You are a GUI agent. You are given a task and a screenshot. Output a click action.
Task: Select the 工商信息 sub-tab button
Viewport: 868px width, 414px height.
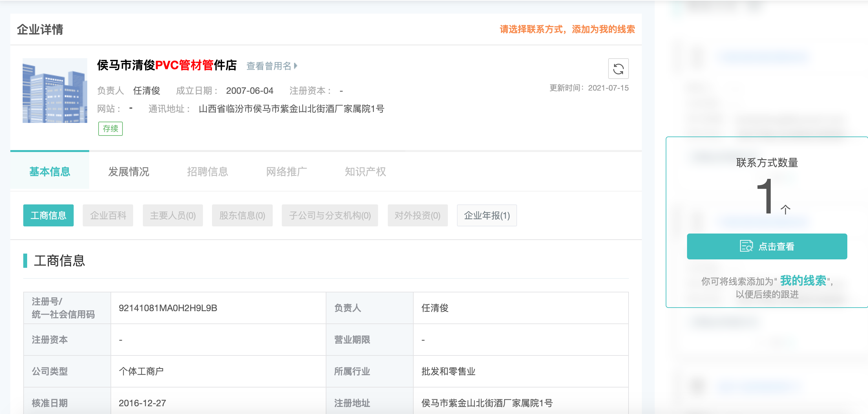click(48, 215)
